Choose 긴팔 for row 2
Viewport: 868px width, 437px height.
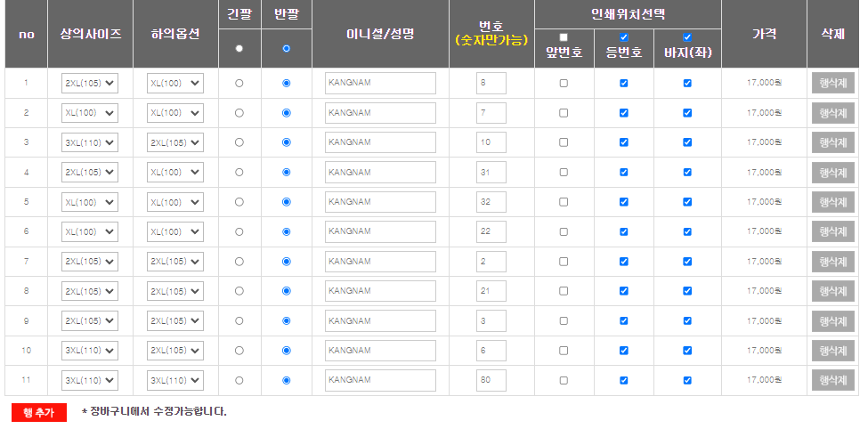coord(239,113)
